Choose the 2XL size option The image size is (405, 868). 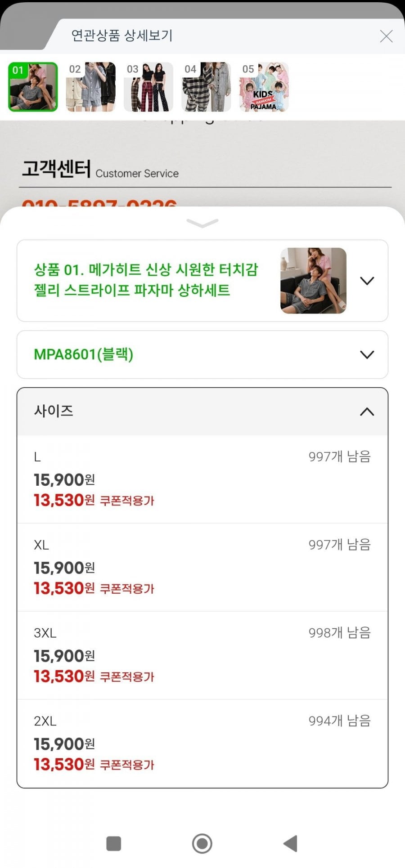click(202, 743)
